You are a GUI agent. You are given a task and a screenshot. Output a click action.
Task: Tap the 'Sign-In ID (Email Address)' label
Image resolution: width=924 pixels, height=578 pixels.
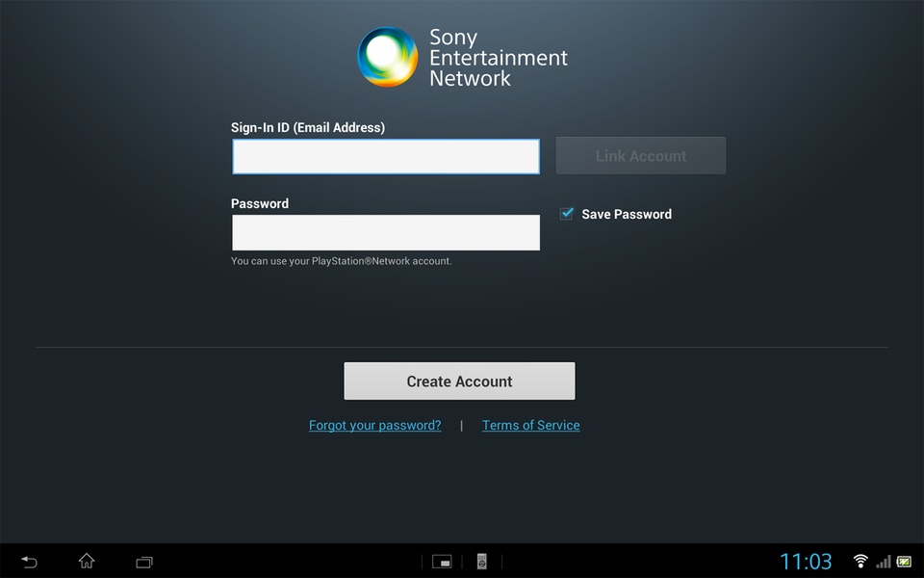coord(308,127)
